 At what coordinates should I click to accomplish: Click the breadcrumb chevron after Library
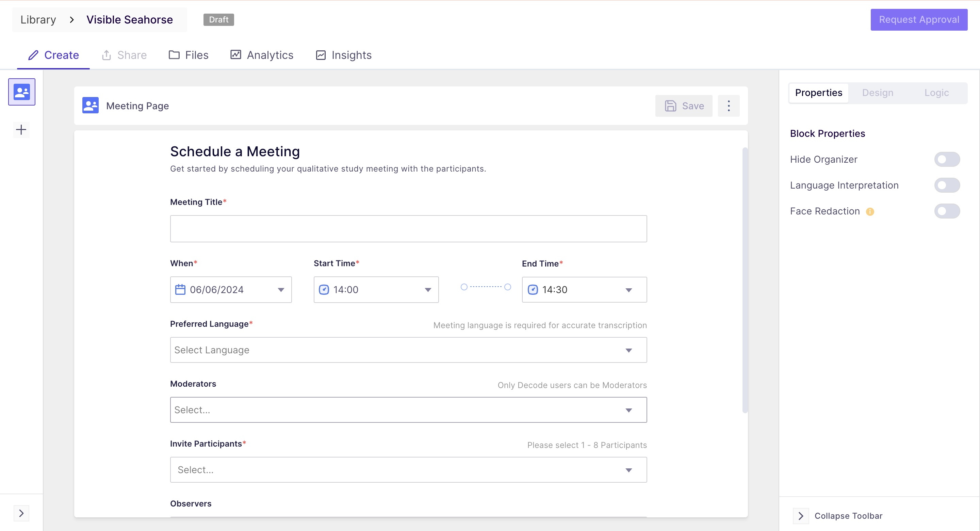tap(71, 20)
